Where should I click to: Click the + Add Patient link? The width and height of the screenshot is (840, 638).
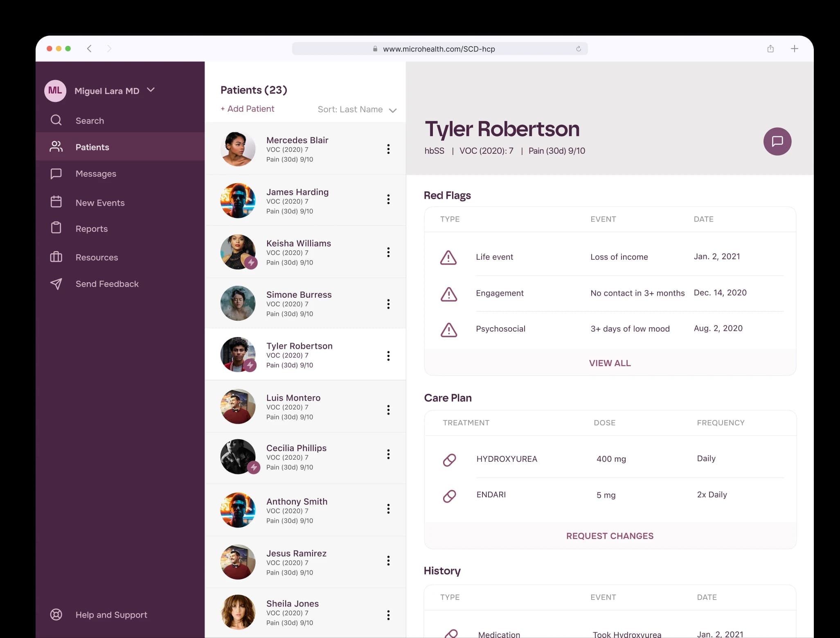coord(247,109)
